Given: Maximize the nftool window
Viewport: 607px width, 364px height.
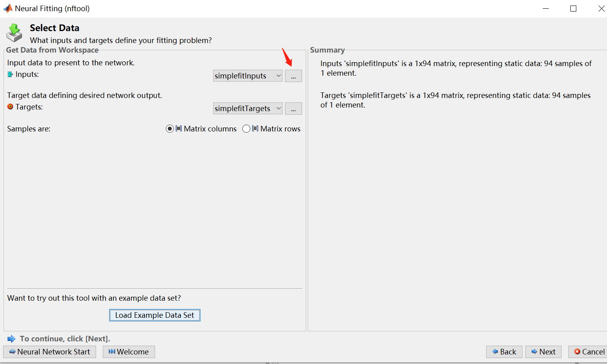Looking at the screenshot, I should coord(573,8).
